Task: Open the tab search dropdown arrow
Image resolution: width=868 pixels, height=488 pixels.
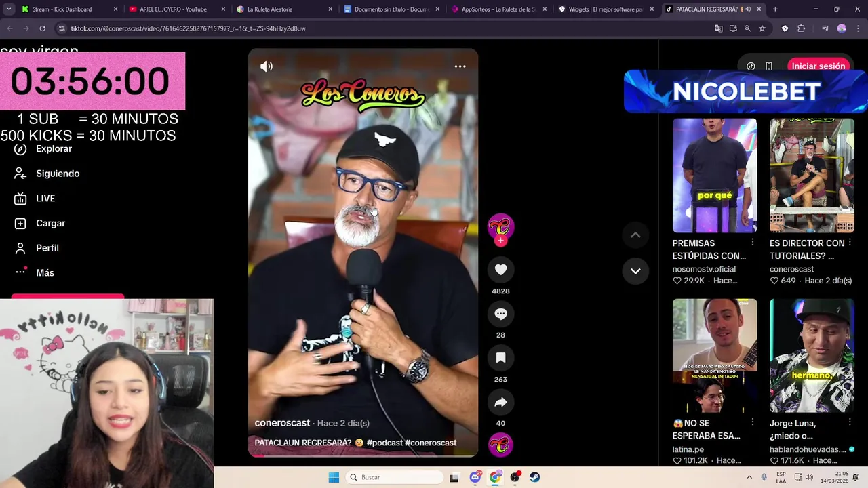Action: 9,9
